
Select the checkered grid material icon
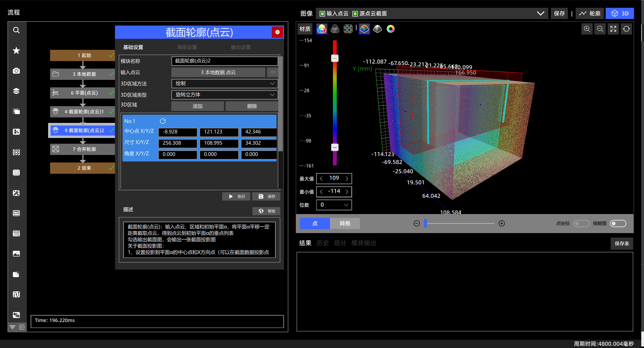(348, 29)
